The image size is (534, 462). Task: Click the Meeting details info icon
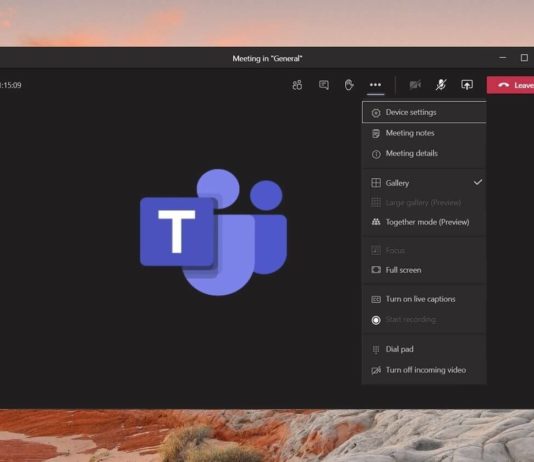[x=376, y=154]
